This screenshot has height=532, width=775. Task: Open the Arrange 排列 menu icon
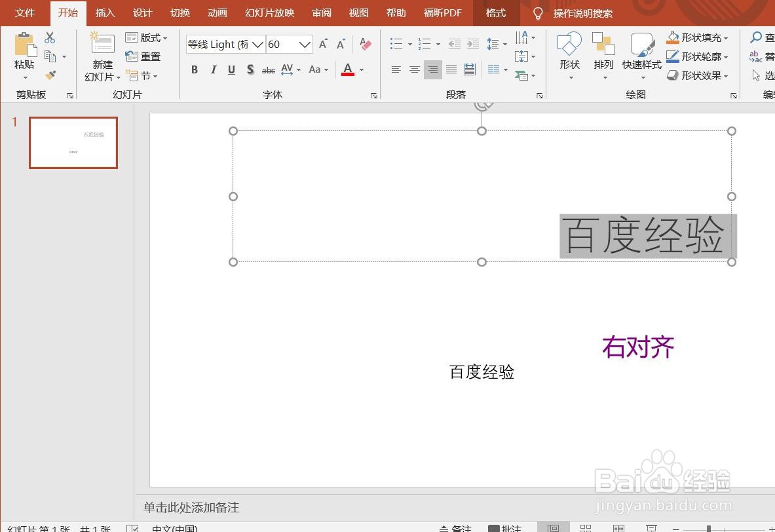coord(603,43)
